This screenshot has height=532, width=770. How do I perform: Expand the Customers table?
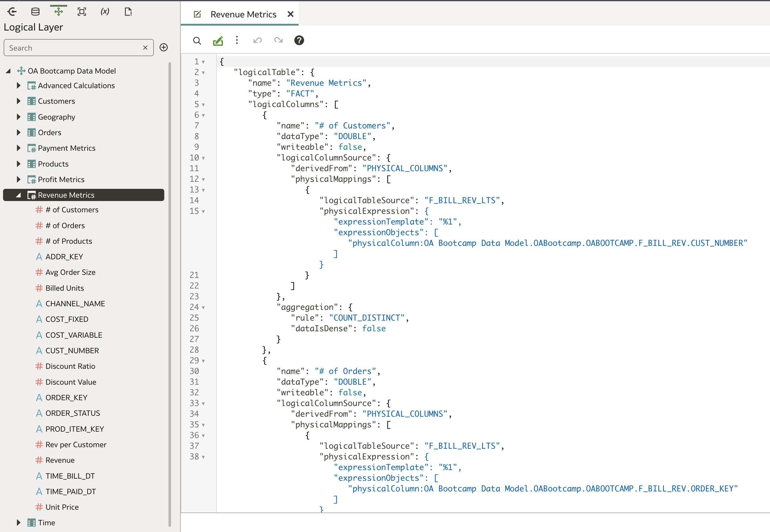[x=19, y=101]
